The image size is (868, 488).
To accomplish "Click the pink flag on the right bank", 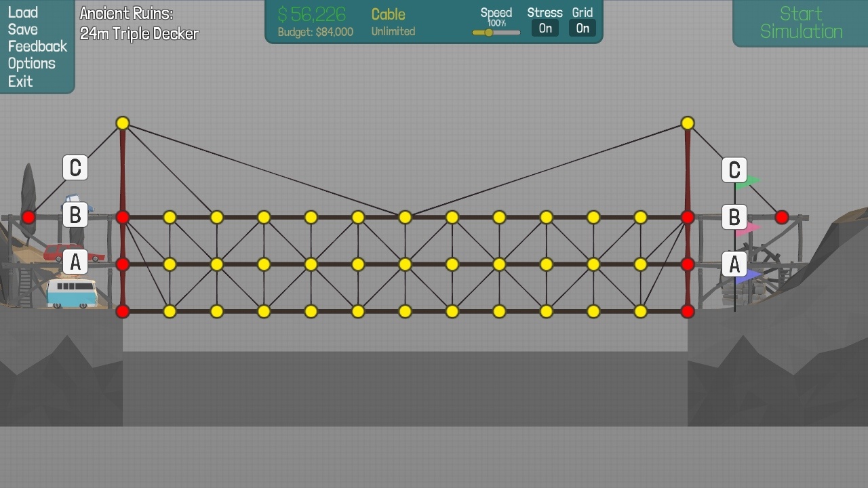I will point(749,229).
